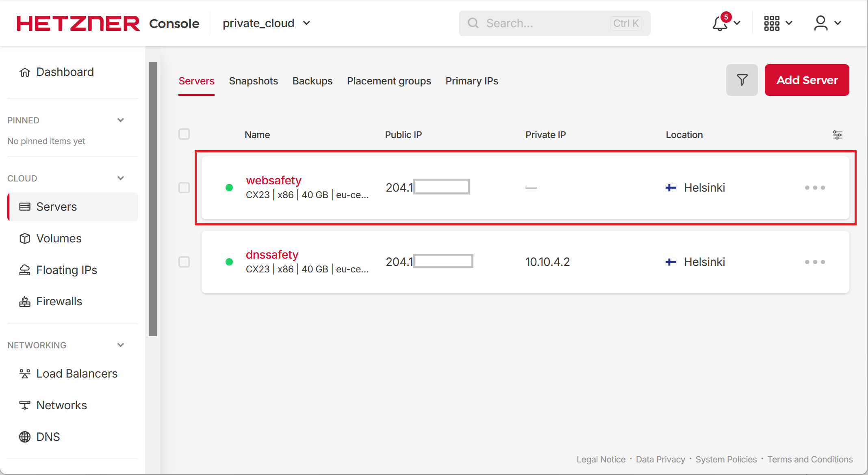
Task: Click the Console label
Action: point(174,24)
